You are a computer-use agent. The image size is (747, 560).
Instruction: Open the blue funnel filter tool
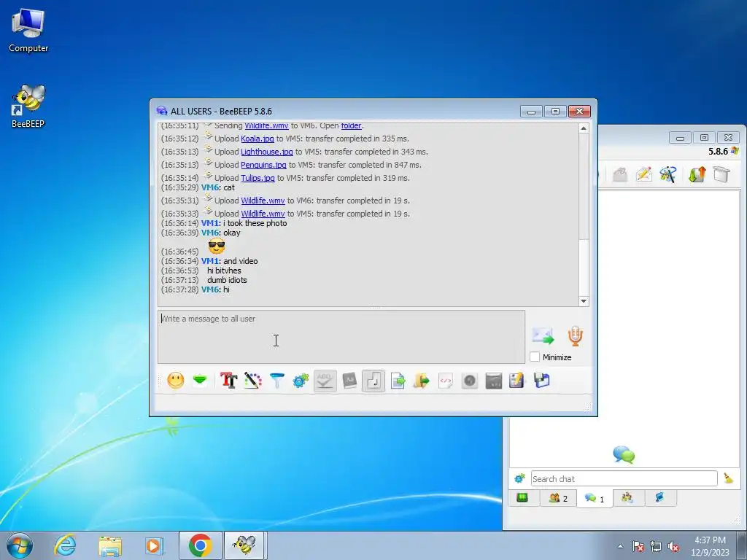(276, 381)
